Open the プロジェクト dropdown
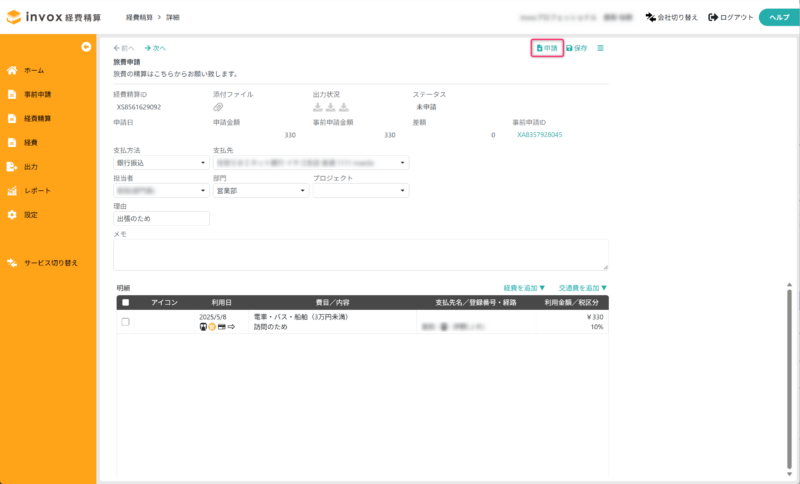This screenshot has height=484, width=800. (x=361, y=191)
